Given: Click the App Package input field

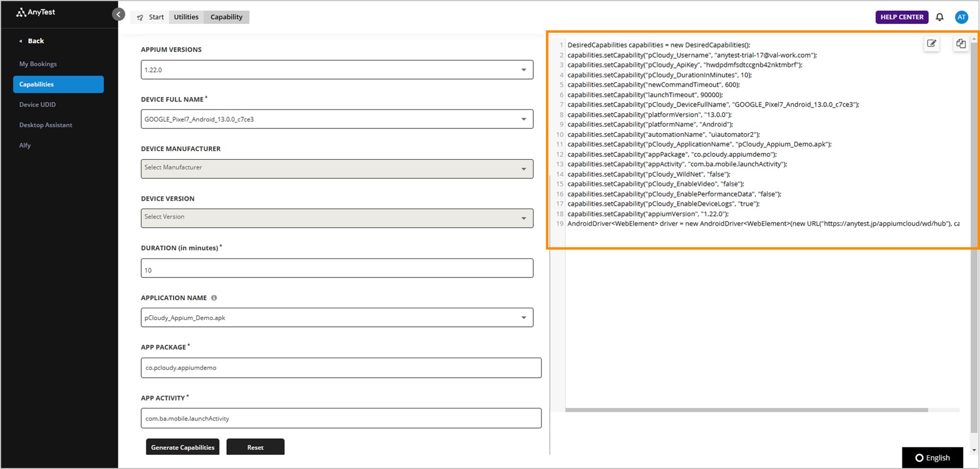Looking at the screenshot, I should [341, 368].
